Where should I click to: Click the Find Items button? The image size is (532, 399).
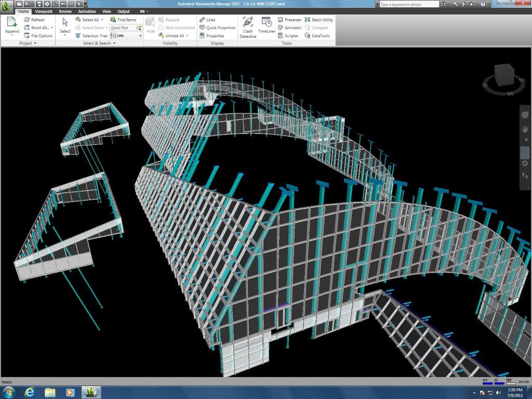(123, 20)
